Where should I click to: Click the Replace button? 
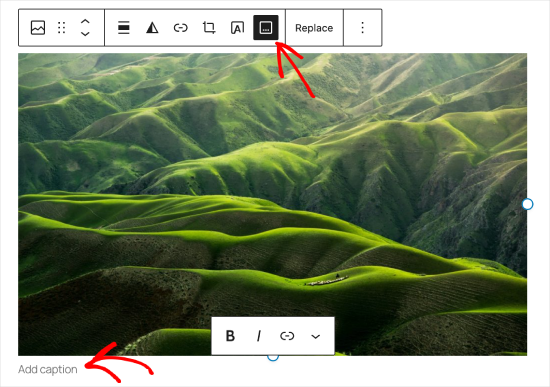(314, 28)
